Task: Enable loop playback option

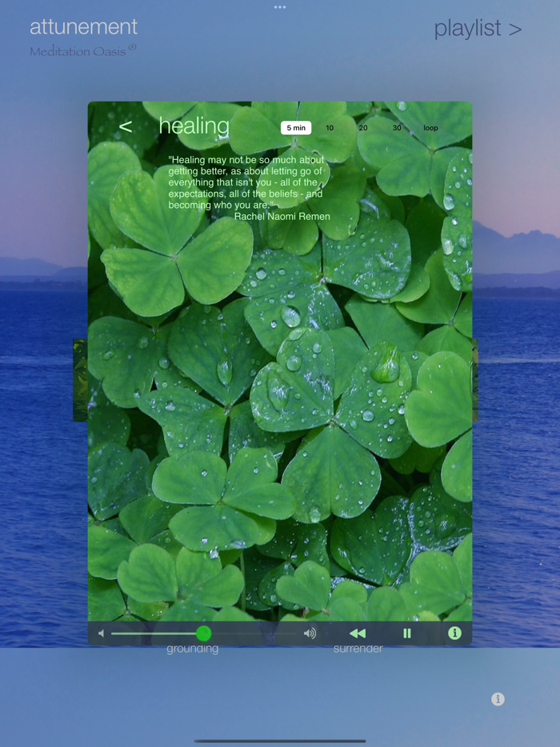Action: pyautogui.click(x=430, y=128)
